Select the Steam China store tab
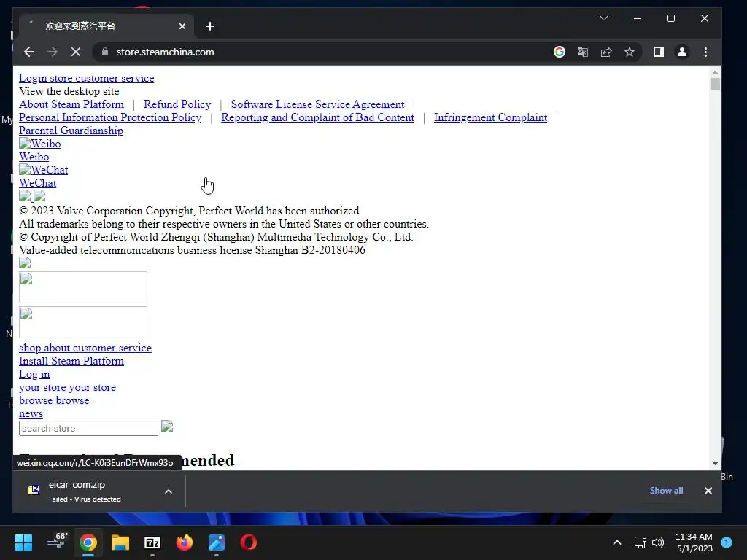The height and width of the screenshot is (560, 747). (x=107, y=26)
